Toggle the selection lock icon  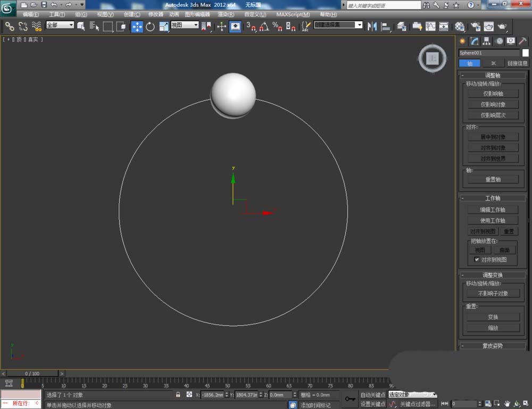[x=178, y=395]
